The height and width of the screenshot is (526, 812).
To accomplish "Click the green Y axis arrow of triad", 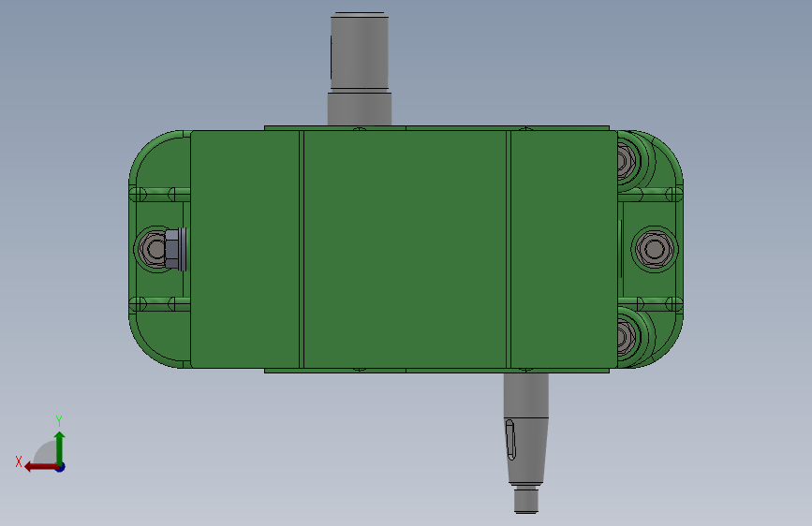I will point(60,448).
